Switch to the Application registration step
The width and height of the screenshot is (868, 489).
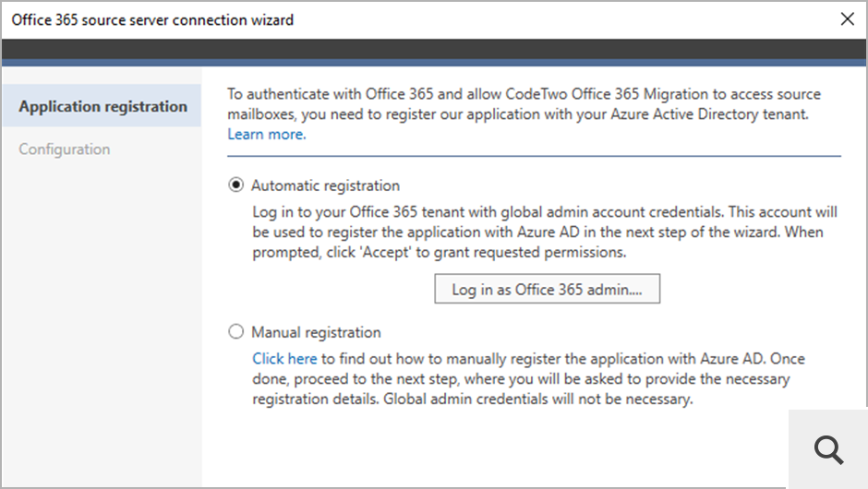pyautogui.click(x=102, y=106)
